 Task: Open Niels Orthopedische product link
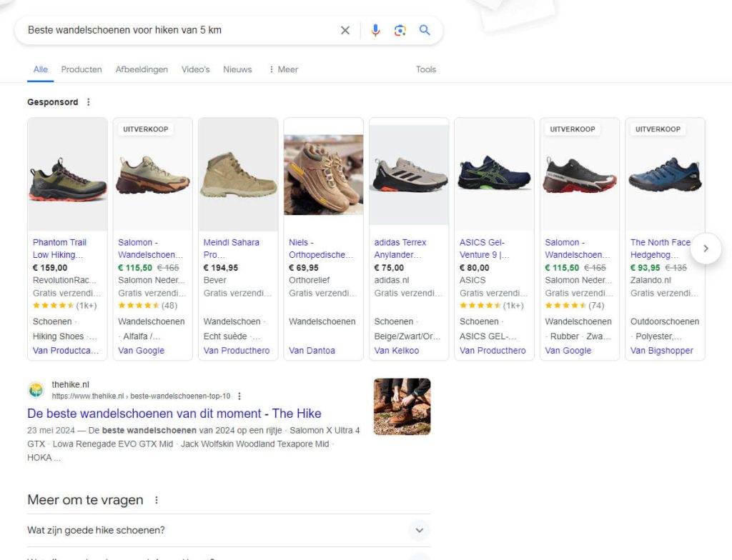click(x=321, y=249)
